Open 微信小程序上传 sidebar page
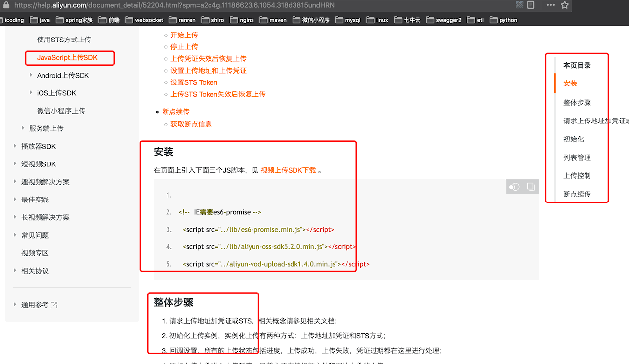Image resolution: width=629 pixels, height=364 pixels. point(61,111)
